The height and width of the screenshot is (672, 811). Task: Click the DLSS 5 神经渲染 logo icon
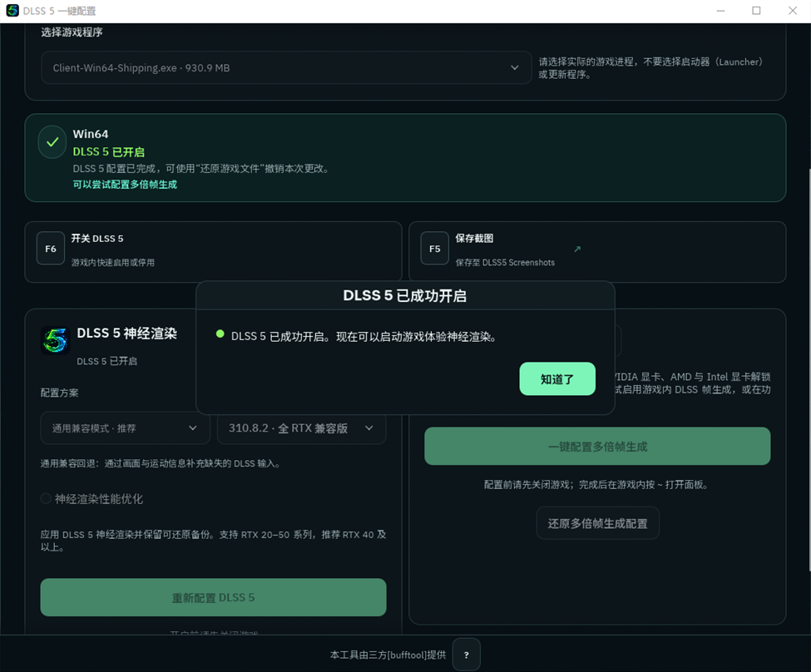56,341
